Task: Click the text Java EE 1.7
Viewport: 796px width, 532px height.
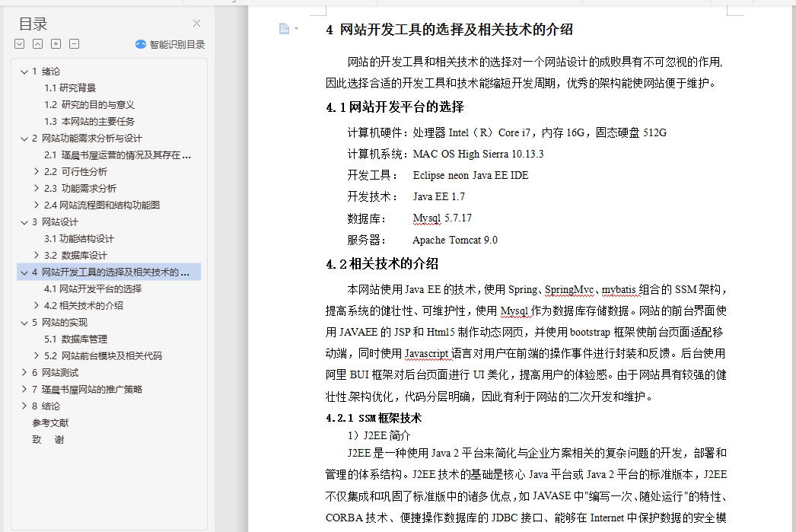Action: click(438, 197)
